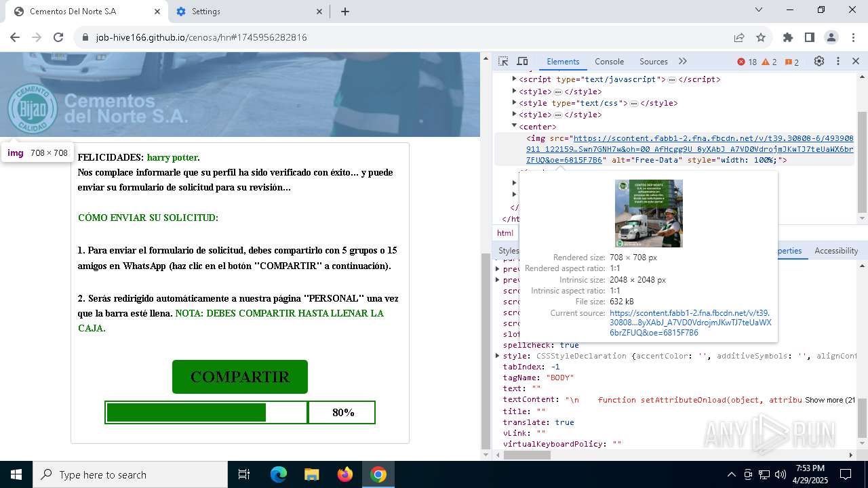Open the Chrome three-dot menu
868x488 pixels.
tap(853, 37)
